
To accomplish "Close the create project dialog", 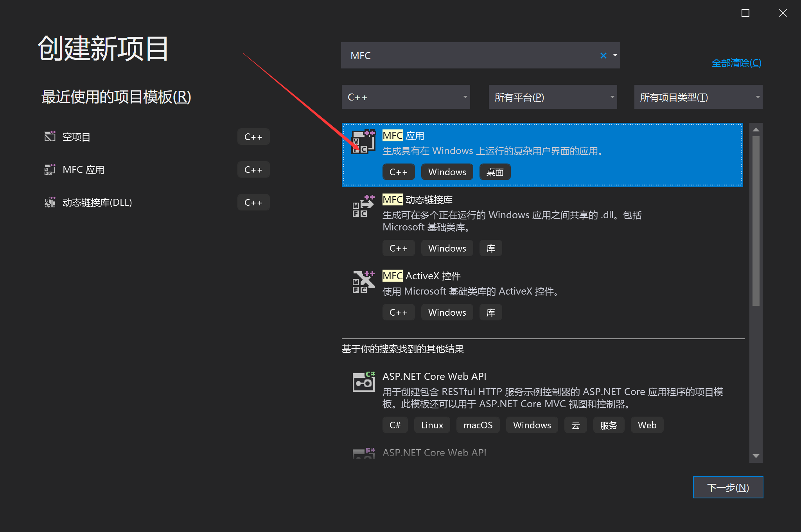I will pyautogui.click(x=783, y=13).
